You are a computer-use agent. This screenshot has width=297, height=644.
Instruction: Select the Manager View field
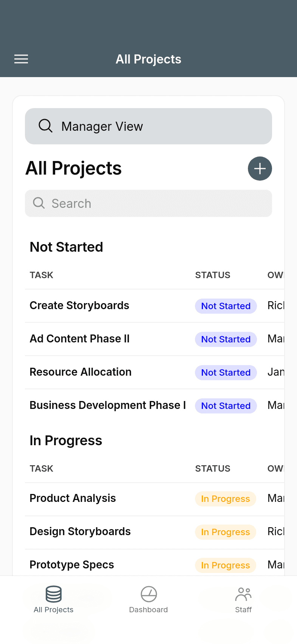[148, 126]
